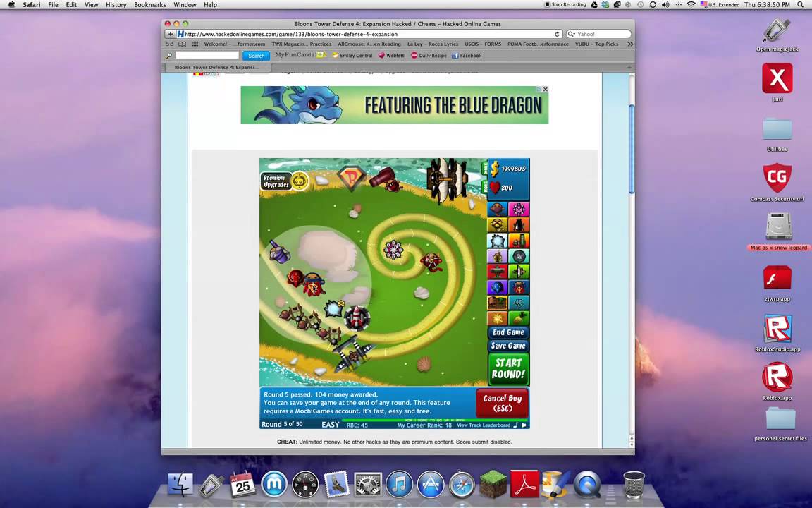
Task: Click the More money button
Action: pyautogui.click(x=485, y=169)
